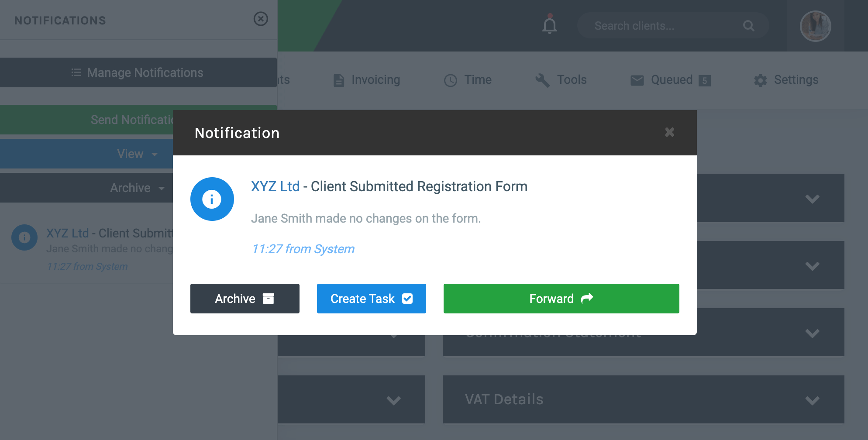Open the Archive dropdown in sidebar
The image size is (868, 440).
point(87,188)
